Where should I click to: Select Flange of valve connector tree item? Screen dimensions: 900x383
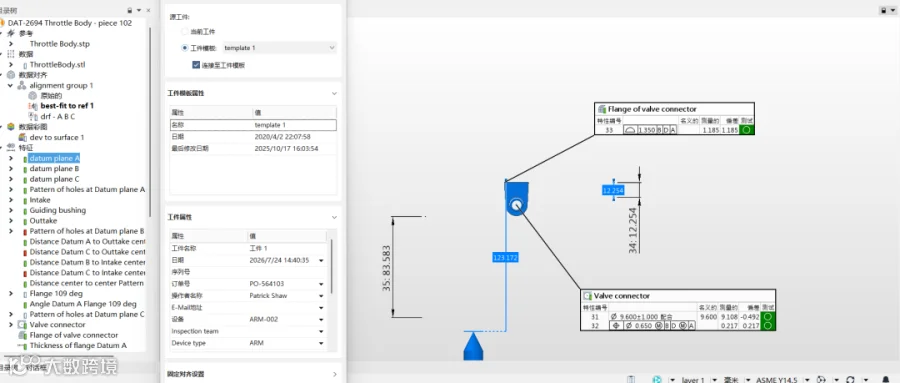point(74,335)
